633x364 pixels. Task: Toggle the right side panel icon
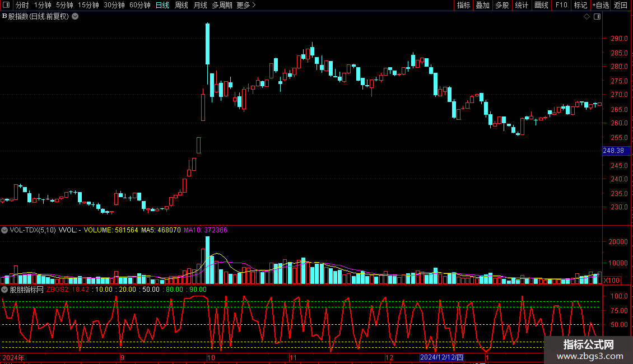pos(597,17)
